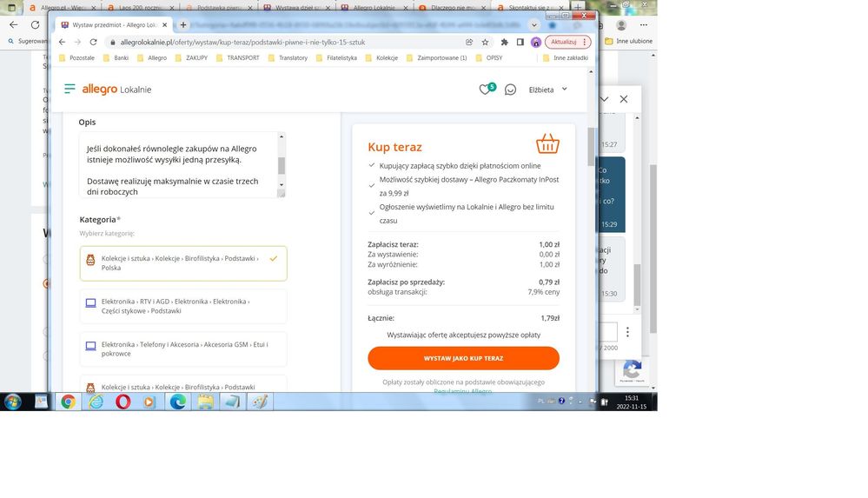Image resolution: width=868 pixels, height=498 pixels.
Task: Click the Opis text area scrollbar thumb
Action: [282, 165]
